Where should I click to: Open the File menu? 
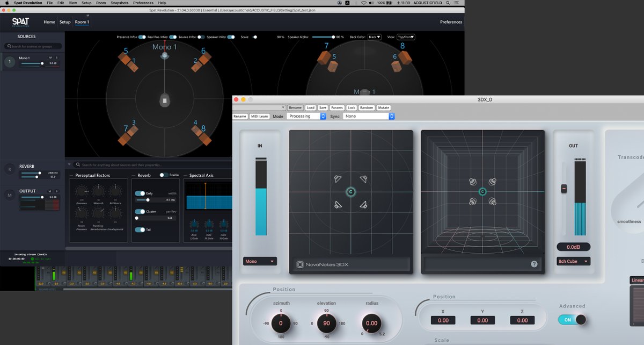point(49,3)
